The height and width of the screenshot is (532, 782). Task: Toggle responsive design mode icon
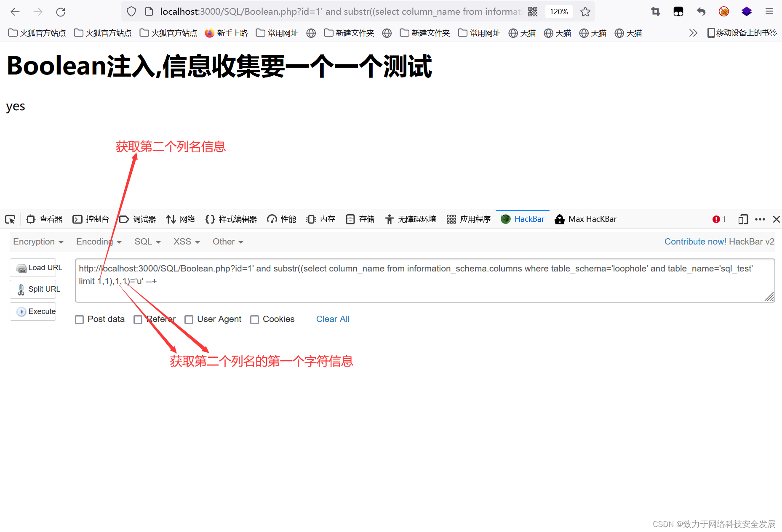pos(743,219)
